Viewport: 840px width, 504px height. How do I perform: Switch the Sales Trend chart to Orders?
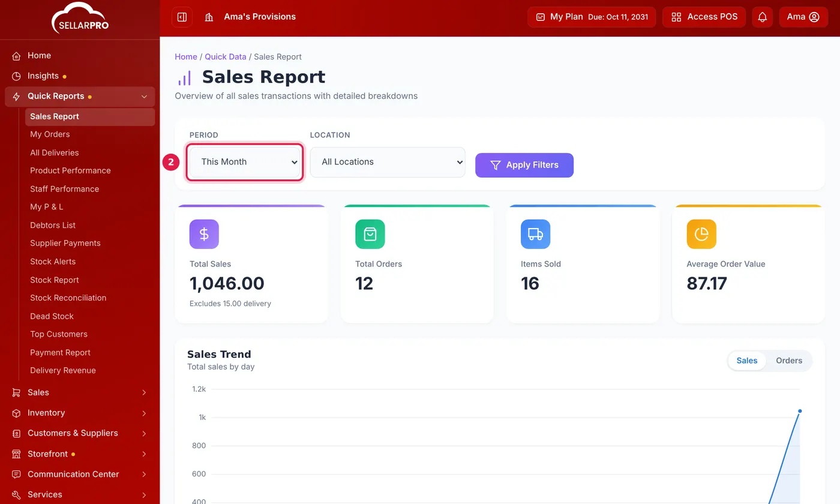click(789, 361)
